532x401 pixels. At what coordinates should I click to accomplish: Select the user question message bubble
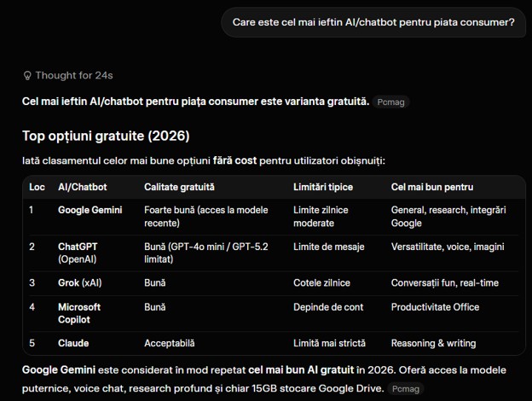pos(373,22)
